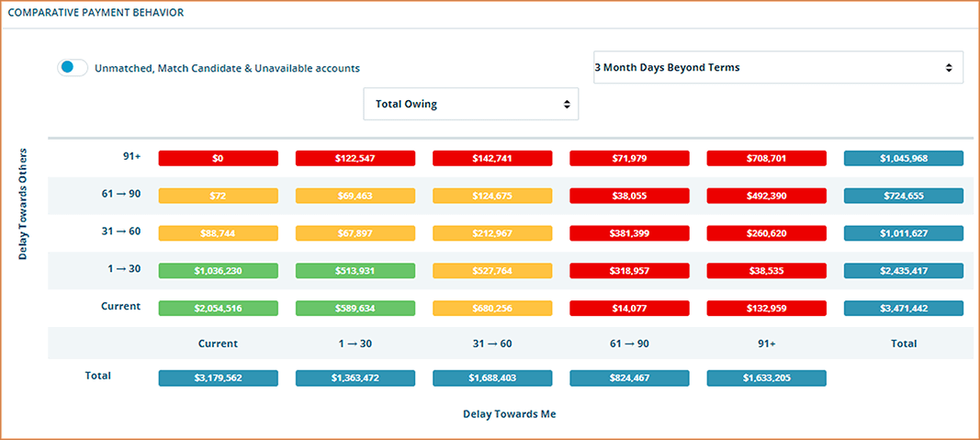Open the $1,011,627 row total
The height and width of the screenshot is (440, 980).
point(904,233)
